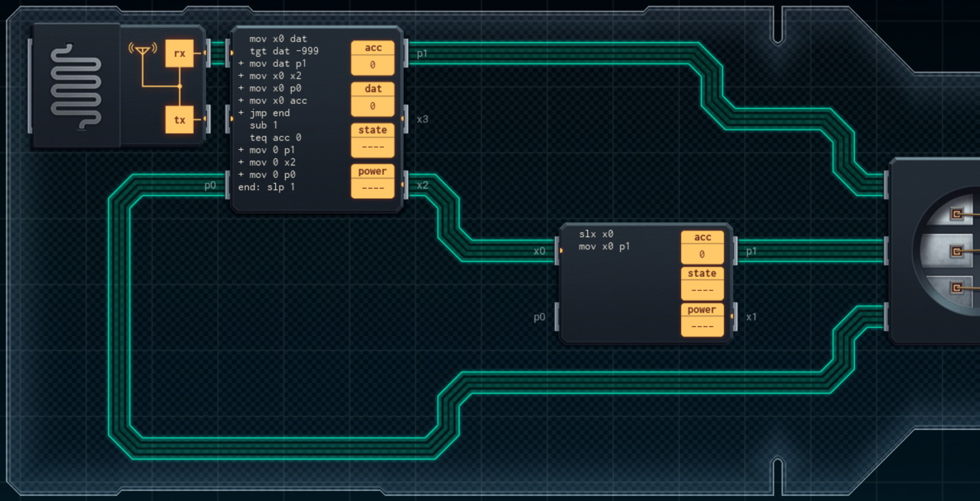Click acc register of the small microcontroller
The height and width of the screenshot is (501, 980).
pyautogui.click(x=702, y=246)
